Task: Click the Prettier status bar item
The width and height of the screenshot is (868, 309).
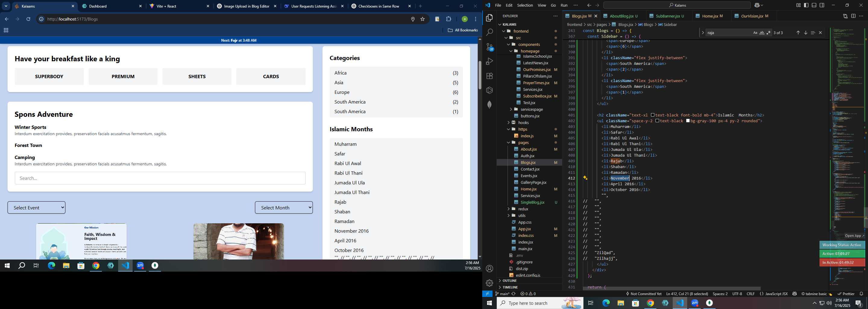Action: (x=846, y=294)
